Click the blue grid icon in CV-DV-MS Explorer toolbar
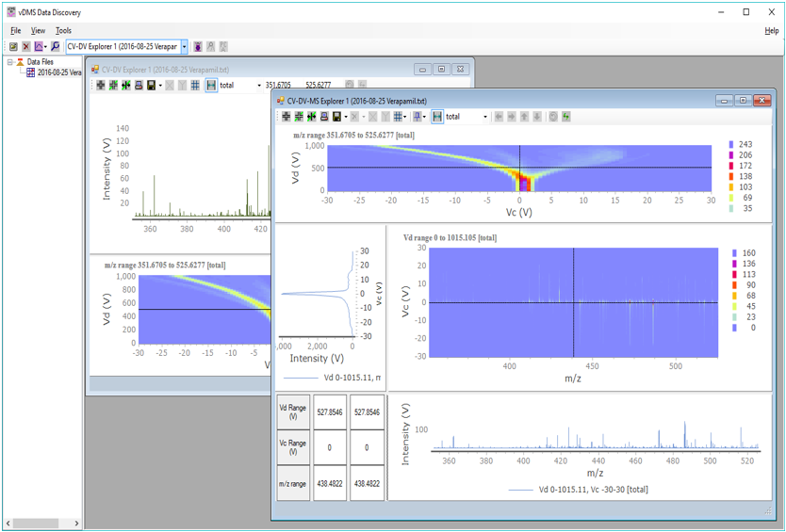The height and width of the screenshot is (532, 786). [x=398, y=116]
